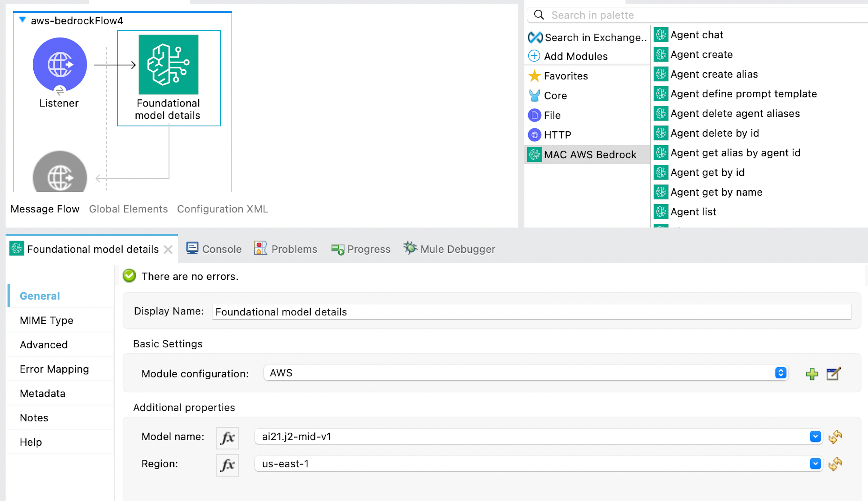Pick the Agent list operation
Image resolution: width=868 pixels, height=501 pixels.
tap(685, 212)
